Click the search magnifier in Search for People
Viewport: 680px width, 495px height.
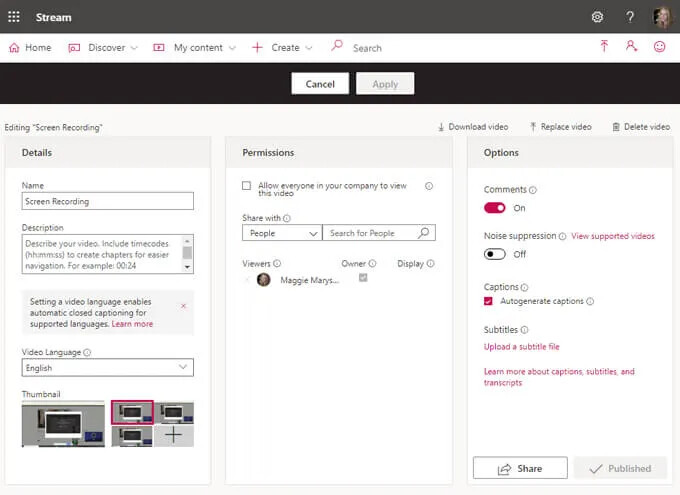(424, 233)
